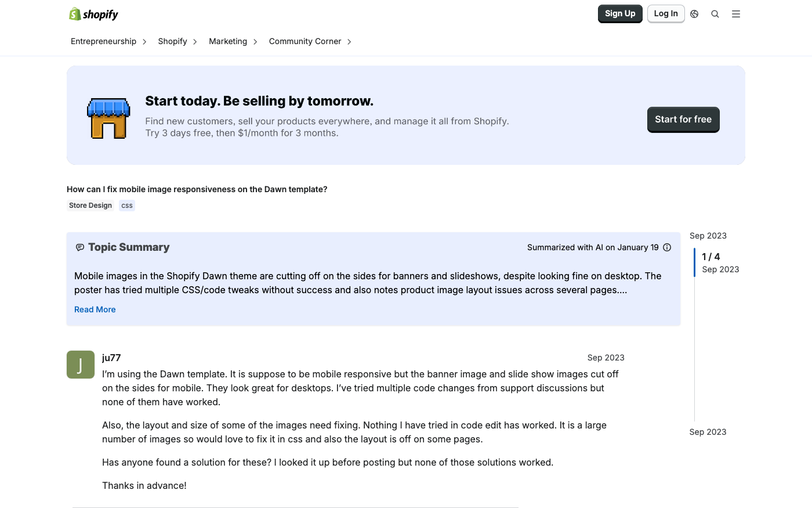The width and height of the screenshot is (812, 508).
Task: Select the Store Design category tag
Action: coord(90,206)
